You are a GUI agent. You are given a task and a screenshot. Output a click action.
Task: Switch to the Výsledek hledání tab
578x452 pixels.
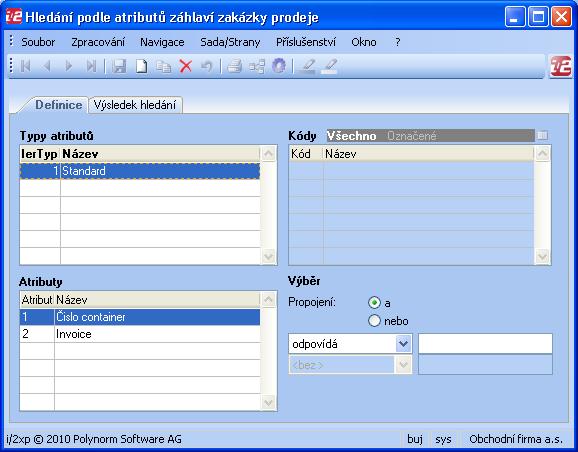135,105
